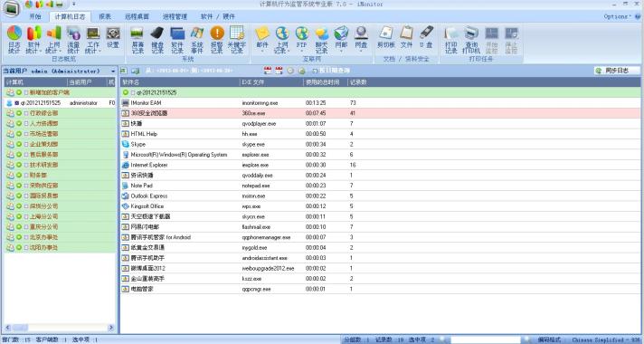Switch to the 进程管理 tab
Image resolution: width=644 pixels, height=344 pixels.
tap(175, 17)
